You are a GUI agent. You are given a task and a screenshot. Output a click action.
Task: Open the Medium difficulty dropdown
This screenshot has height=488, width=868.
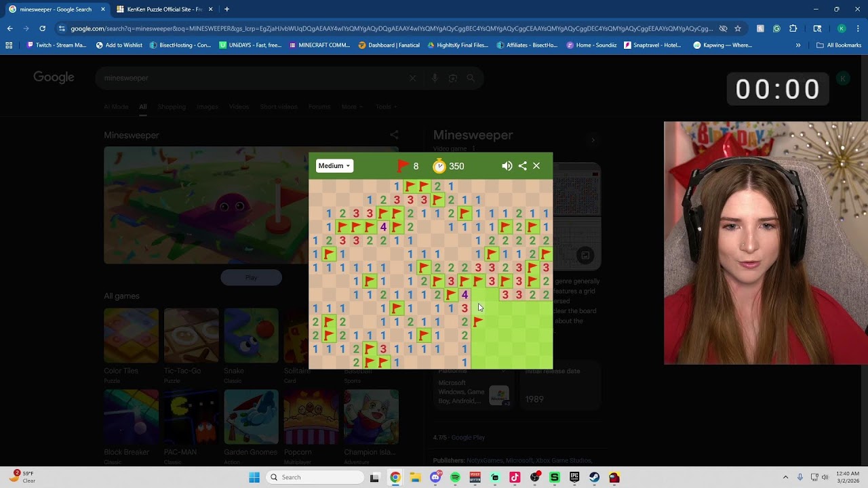(x=334, y=166)
